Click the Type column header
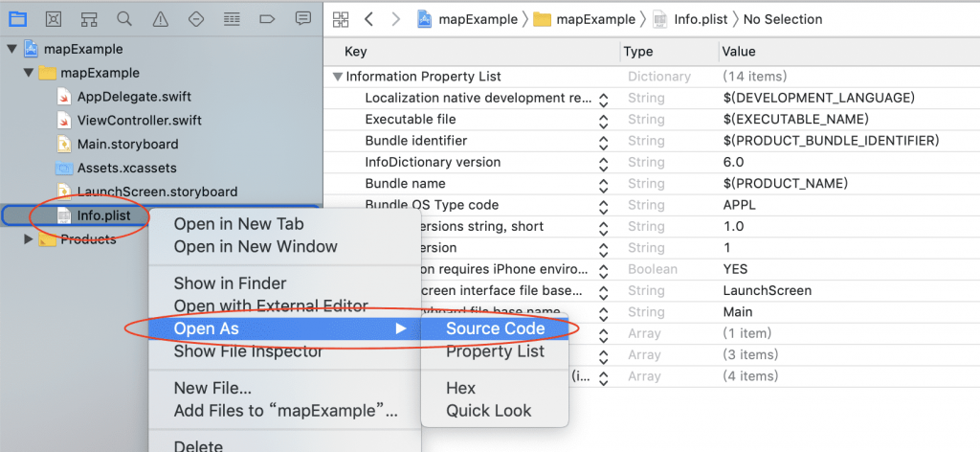This screenshot has width=980, height=452. click(638, 52)
